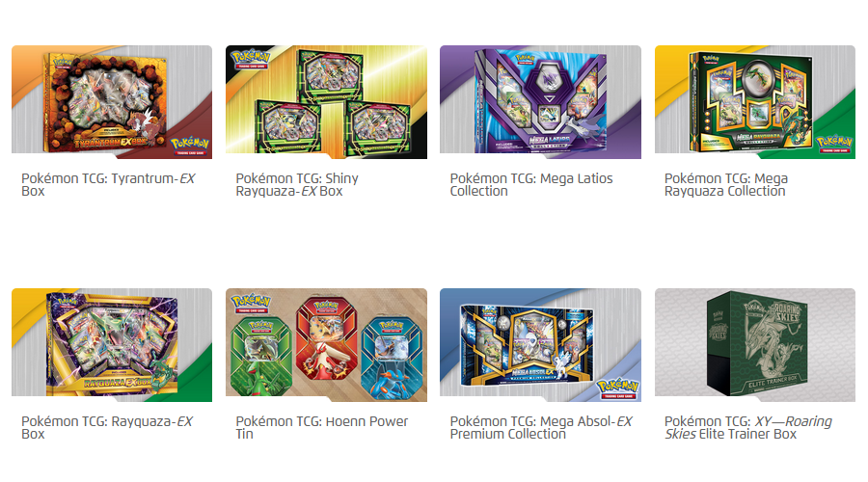Click the Pokémon TCG: Hoenn Power Tin title
868x482 pixels.
[x=322, y=428]
